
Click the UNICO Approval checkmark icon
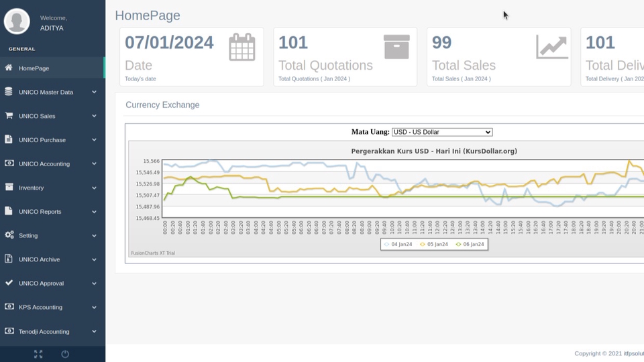point(9,283)
